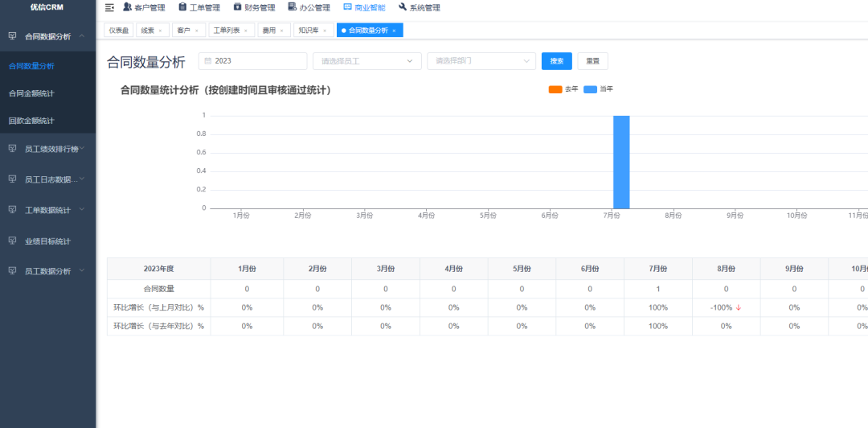Click the calendar icon in year field
The height and width of the screenshot is (428, 868).
pos(207,61)
